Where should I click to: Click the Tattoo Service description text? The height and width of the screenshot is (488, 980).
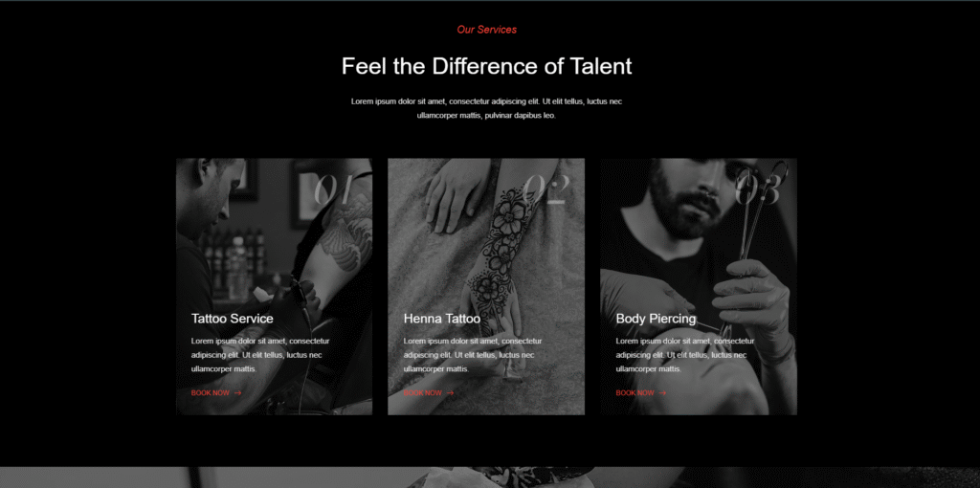tap(260, 355)
